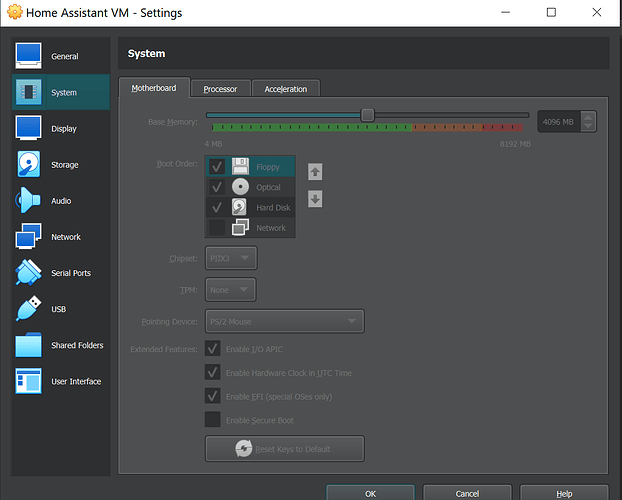
Task: Select the Audio category label
Action: click(x=61, y=201)
